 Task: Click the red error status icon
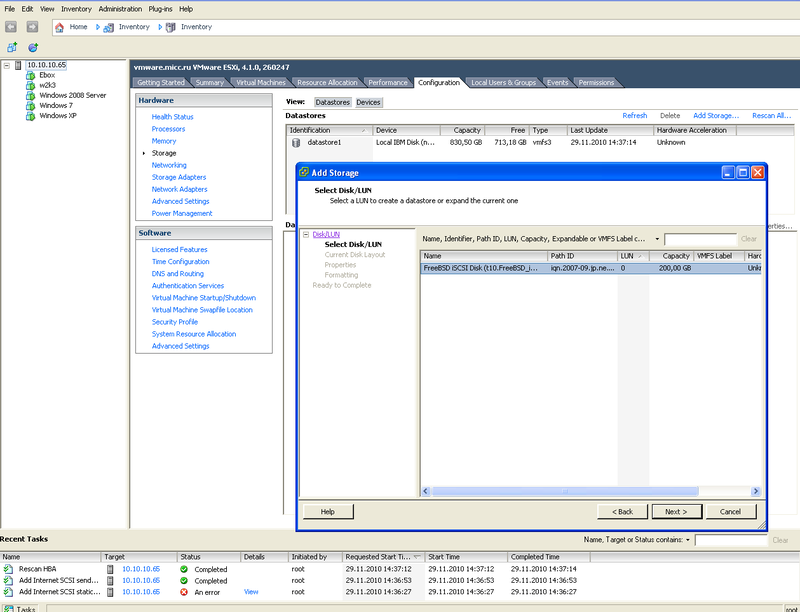(x=184, y=592)
